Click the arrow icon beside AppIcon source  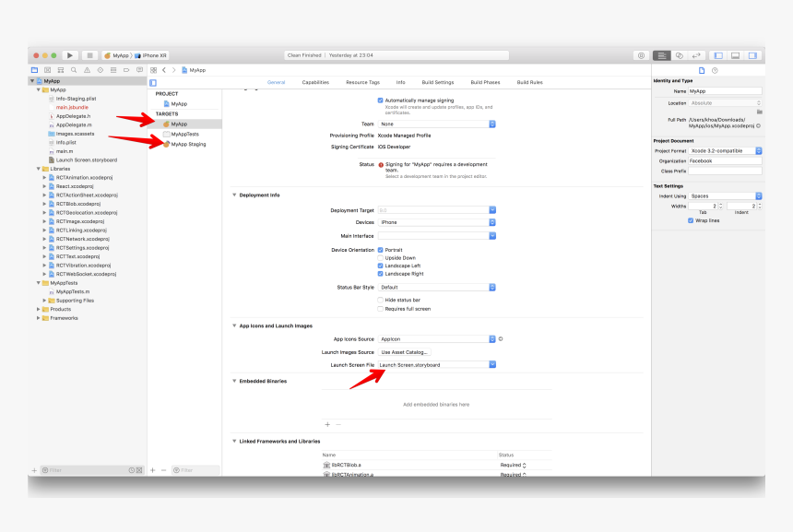501,338
